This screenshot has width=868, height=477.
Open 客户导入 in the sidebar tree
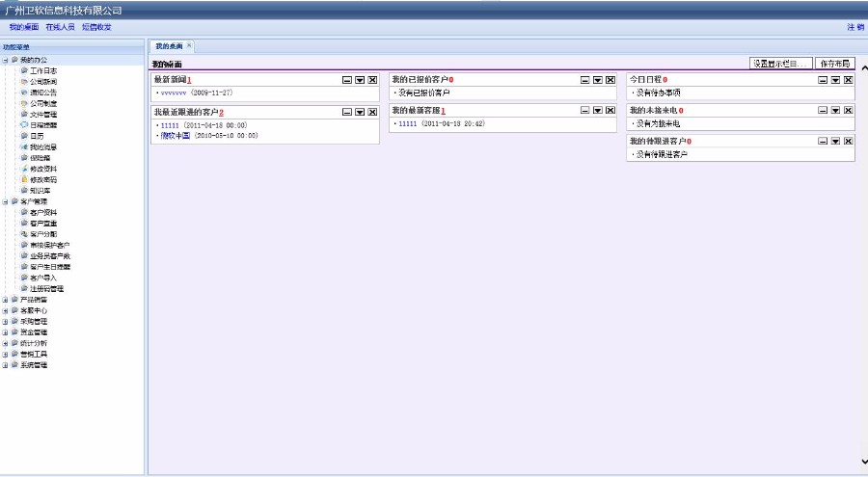tap(43, 278)
